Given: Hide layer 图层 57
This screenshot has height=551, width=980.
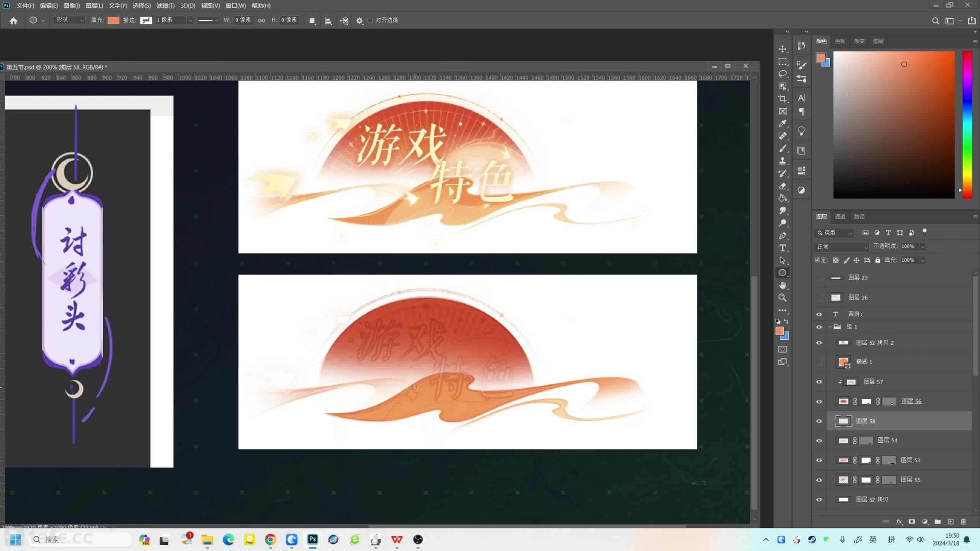Looking at the screenshot, I should [x=819, y=382].
